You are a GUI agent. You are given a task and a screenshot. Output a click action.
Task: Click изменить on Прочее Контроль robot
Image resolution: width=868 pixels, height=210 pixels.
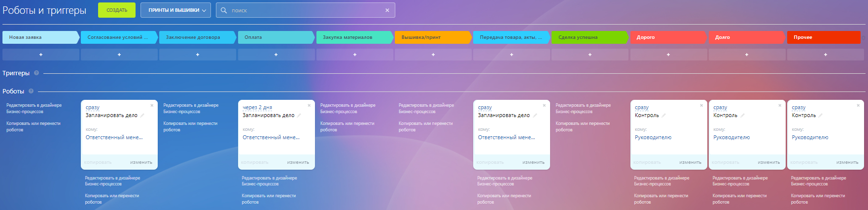[x=847, y=162]
